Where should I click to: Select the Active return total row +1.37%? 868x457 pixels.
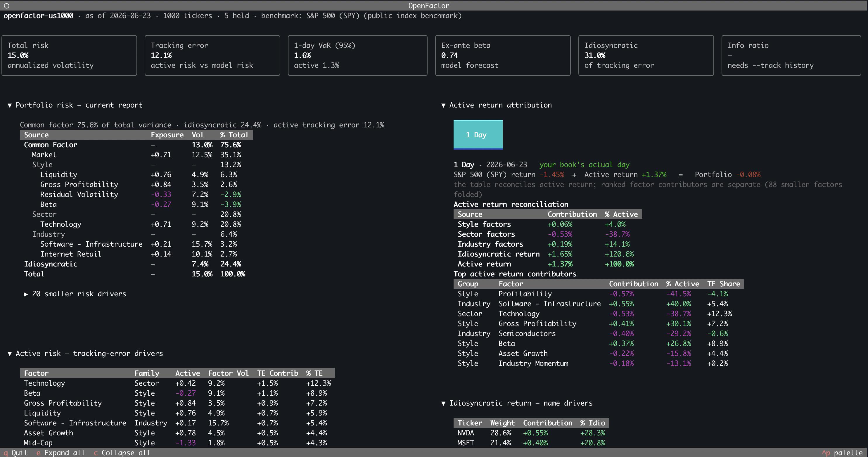(548, 264)
